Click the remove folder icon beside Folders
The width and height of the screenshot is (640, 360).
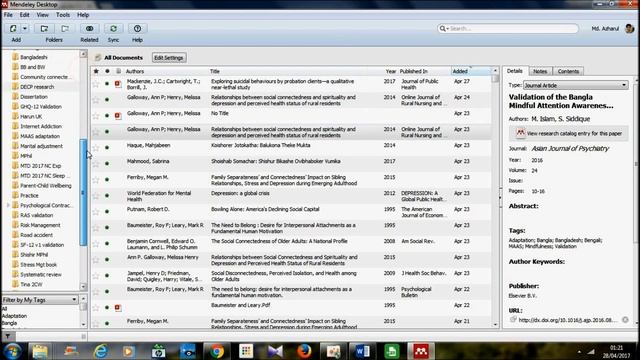coord(65,29)
